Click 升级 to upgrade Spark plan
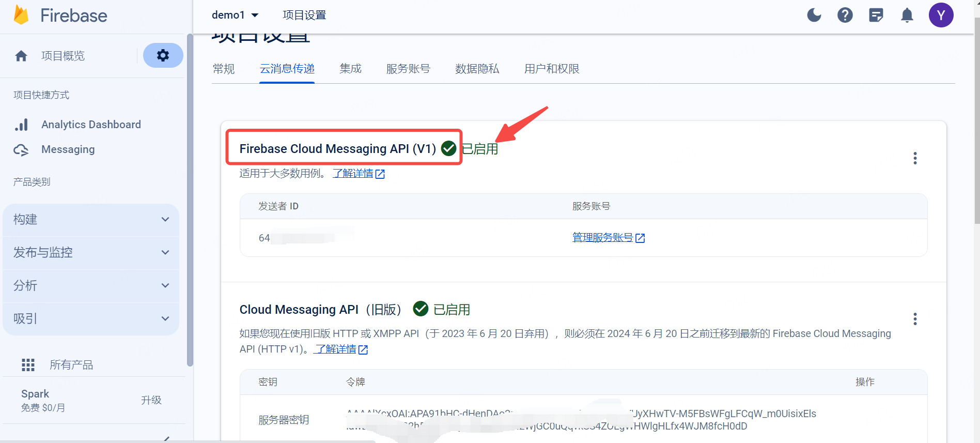Screen dimensions: 980x443 [151, 400]
